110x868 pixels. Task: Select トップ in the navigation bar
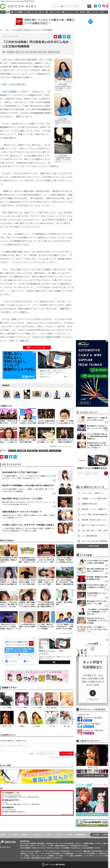(3, 12)
